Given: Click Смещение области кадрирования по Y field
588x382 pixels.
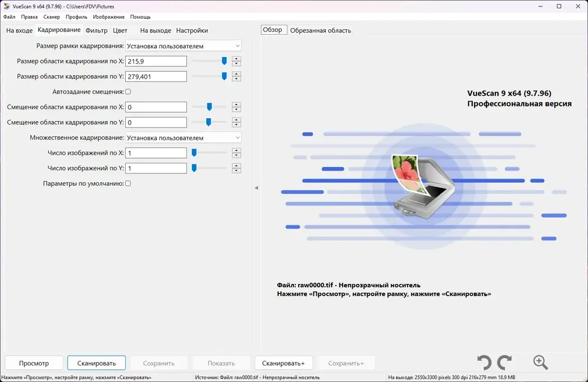Looking at the screenshot, I should (x=156, y=122).
